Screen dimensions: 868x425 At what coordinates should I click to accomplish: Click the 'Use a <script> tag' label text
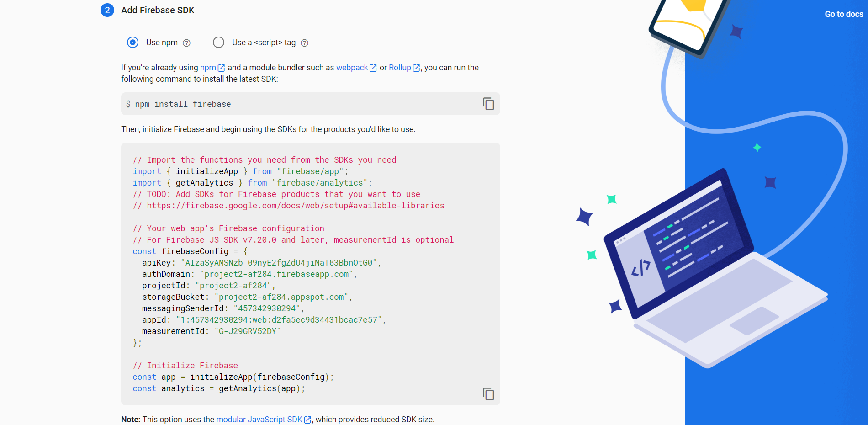coord(264,42)
